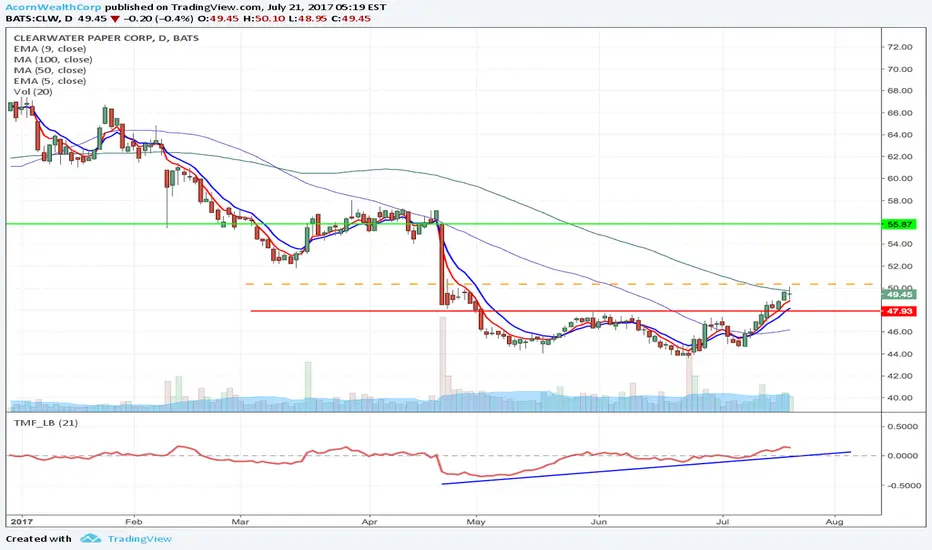
Task: Click the 60.00 price axis value
Action: tap(899, 178)
